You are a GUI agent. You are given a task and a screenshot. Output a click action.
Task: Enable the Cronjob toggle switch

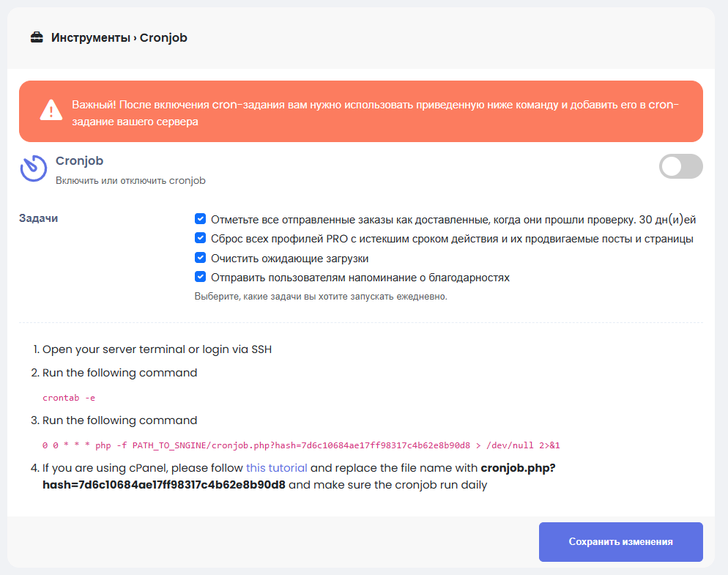pyautogui.click(x=680, y=166)
